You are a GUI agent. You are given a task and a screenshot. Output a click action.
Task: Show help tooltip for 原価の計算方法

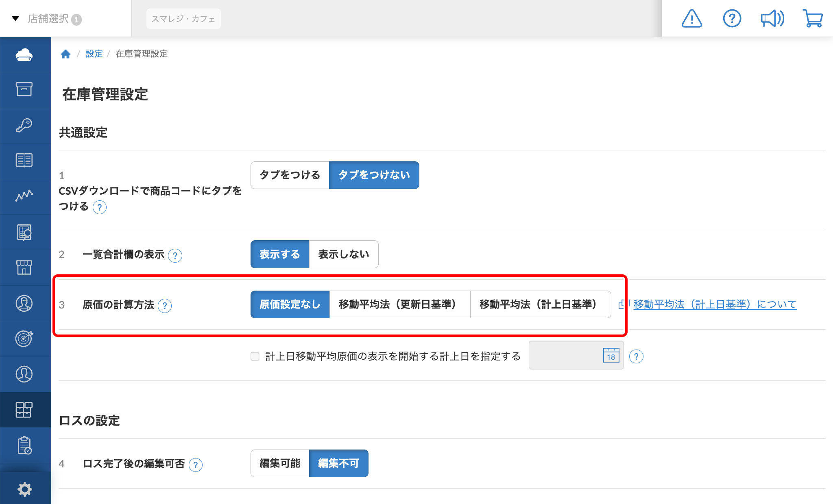165,306
